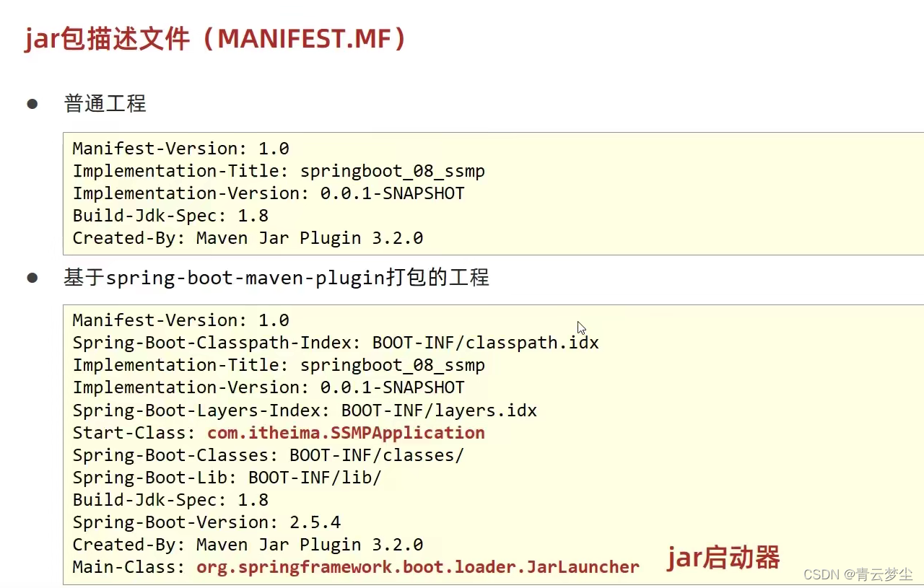Viewport: 924px width, 588px height.
Task: Click 'Implementation-Title: springboot_08_ssmp' in first manifest box
Action: pos(279,171)
